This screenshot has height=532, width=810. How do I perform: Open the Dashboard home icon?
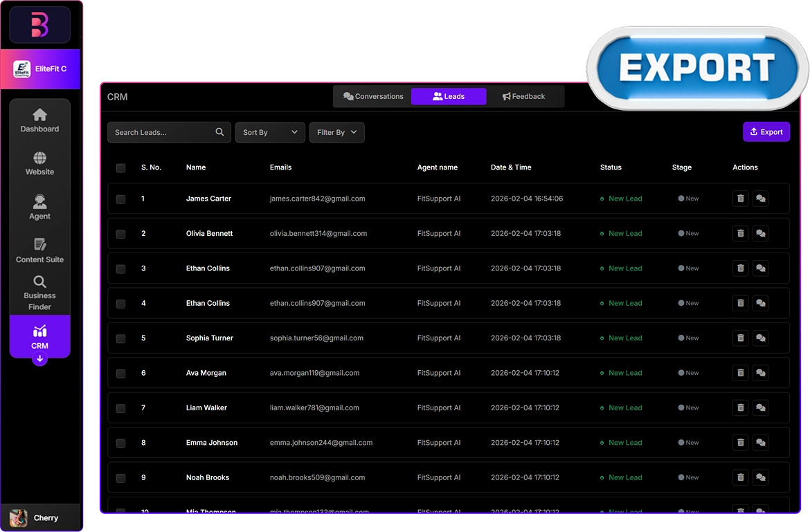pos(39,115)
